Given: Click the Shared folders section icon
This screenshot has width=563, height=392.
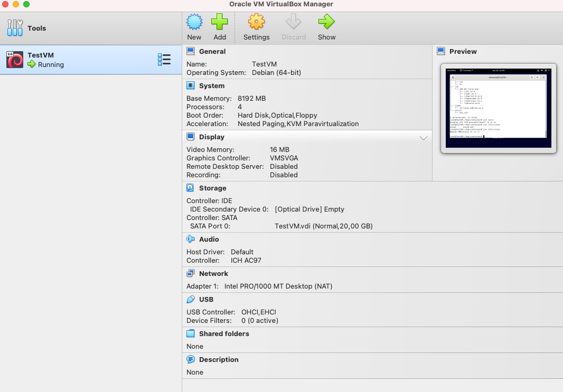Looking at the screenshot, I should tap(190, 333).
